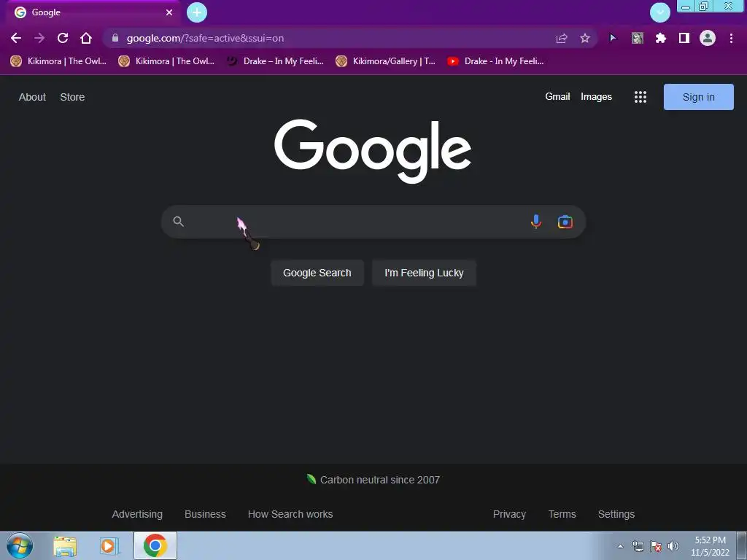This screenshot has width=747, height=560.
Task: Open Windows Explorer from taskbar
Action: click(x=65, y=546)
